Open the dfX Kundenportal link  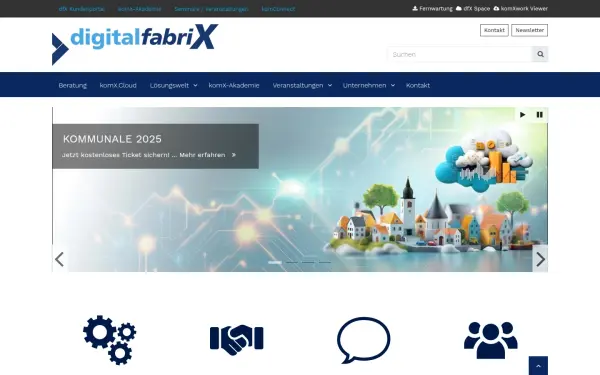pos(82,9)
